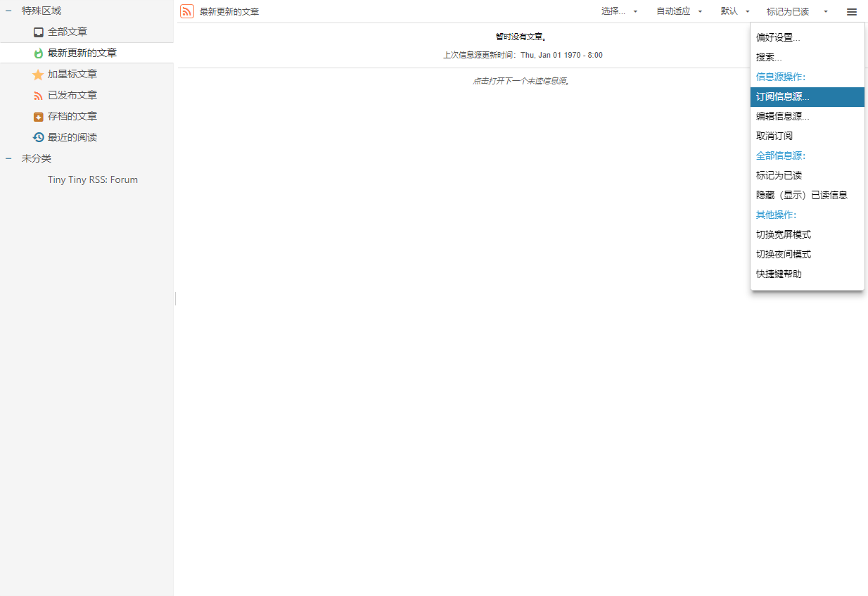
Task: Toggle 隐藏（显示）已读信息
Action: point(808,195)
